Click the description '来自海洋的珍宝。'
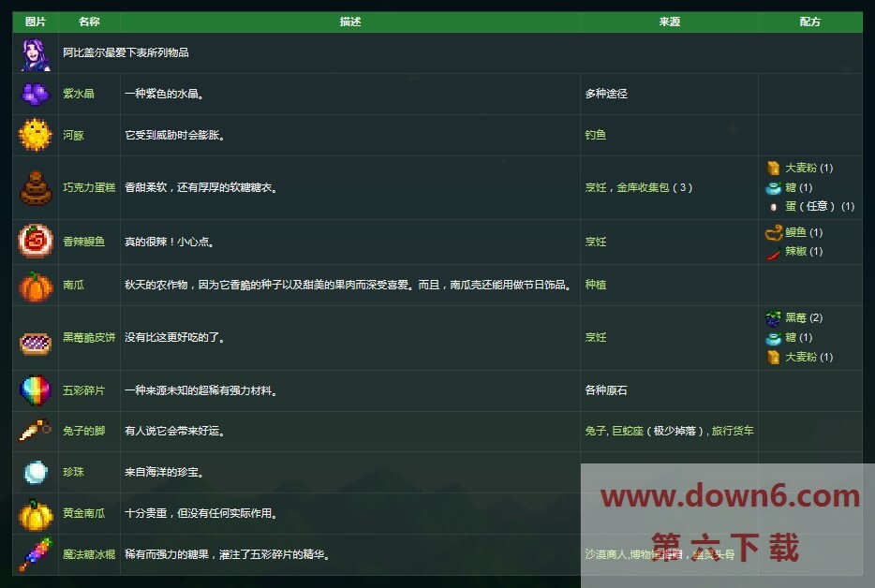 pyautogui.click(x=164, y=472)
